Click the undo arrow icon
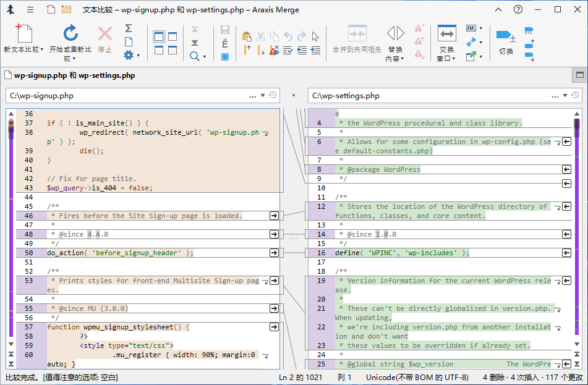588x385 pixels. [x=288, y=36]
